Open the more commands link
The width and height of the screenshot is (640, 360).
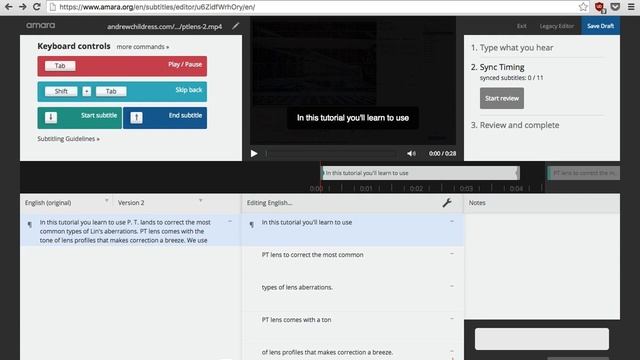(142, 47)
